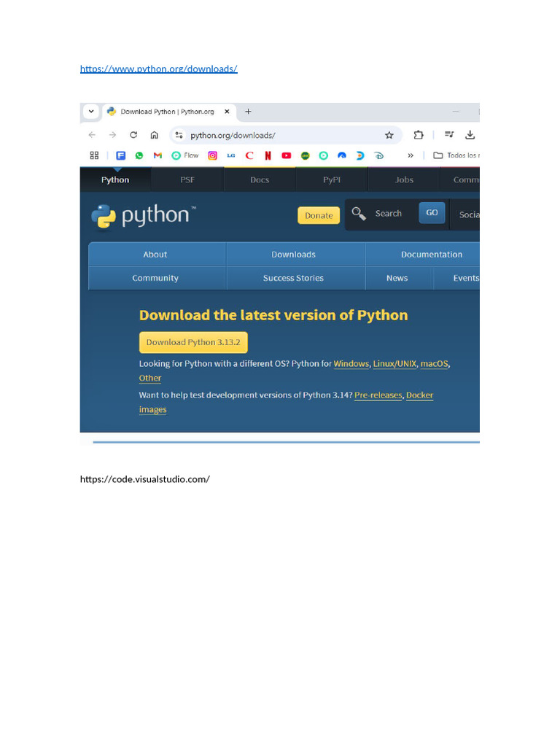Screen dimensions: 560x747
Task: Open the browser Downloads arrow icon
Action: click(x=470, y=135)
